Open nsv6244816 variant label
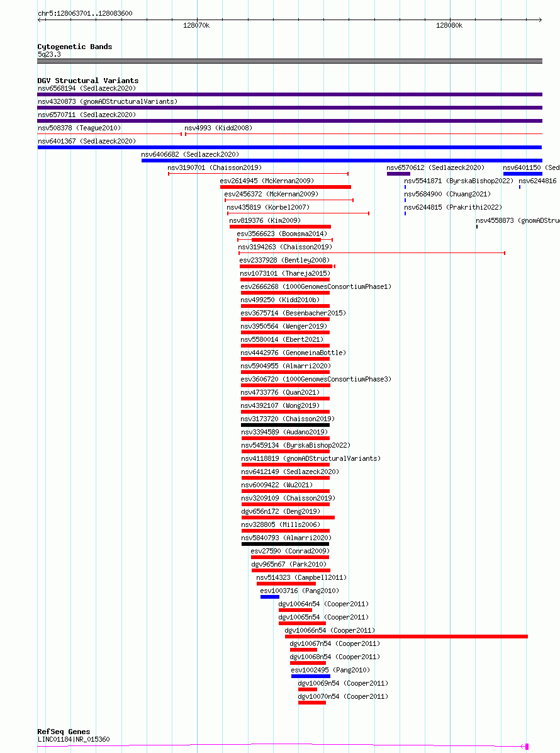Image resolution: width=560 pixels, height=753 pixels. tap(537, 181)
